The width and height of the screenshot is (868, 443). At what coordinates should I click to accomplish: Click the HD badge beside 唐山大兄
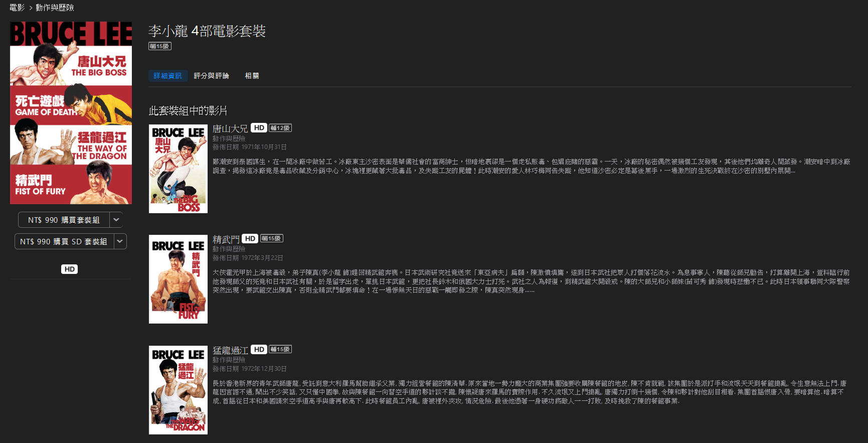(x=259, y=128)
